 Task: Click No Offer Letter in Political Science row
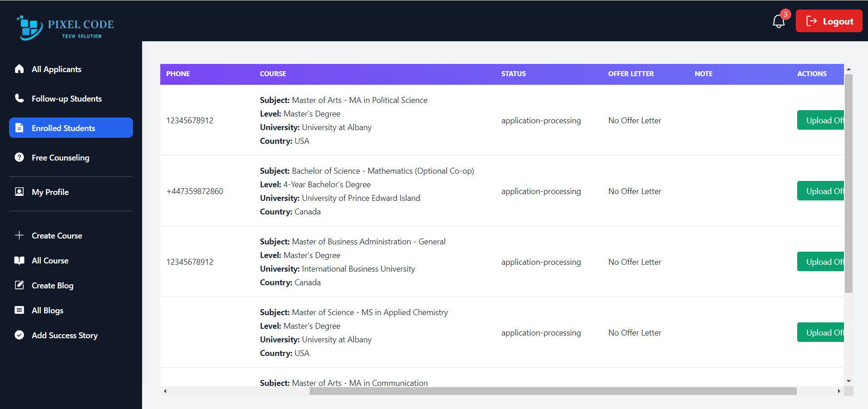click(635, 120)
